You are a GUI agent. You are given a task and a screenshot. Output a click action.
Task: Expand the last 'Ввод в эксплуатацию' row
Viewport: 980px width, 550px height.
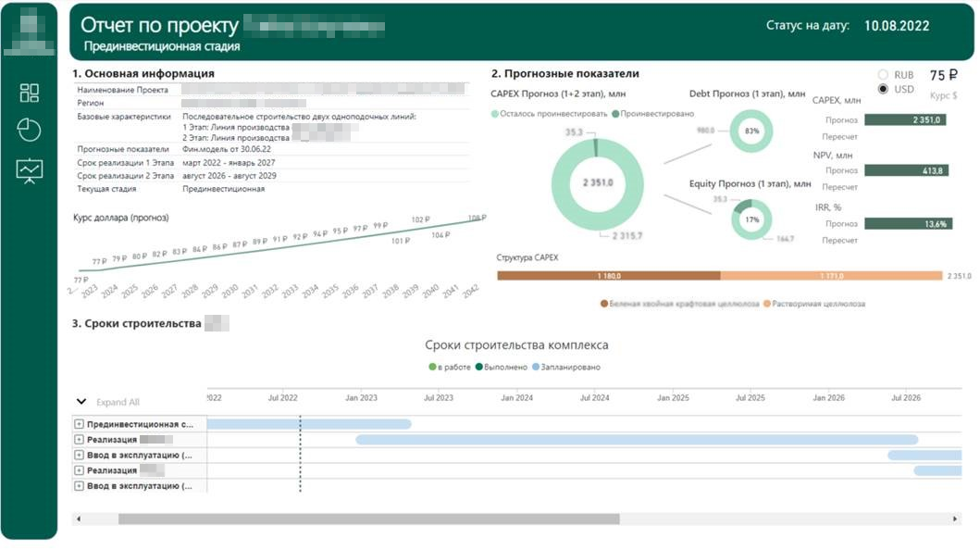pos(79,485)
